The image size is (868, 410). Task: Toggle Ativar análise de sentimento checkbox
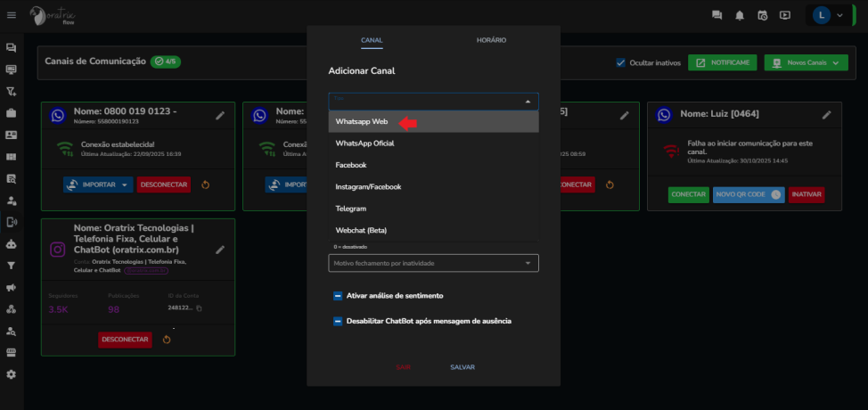(x=339, y=296)
